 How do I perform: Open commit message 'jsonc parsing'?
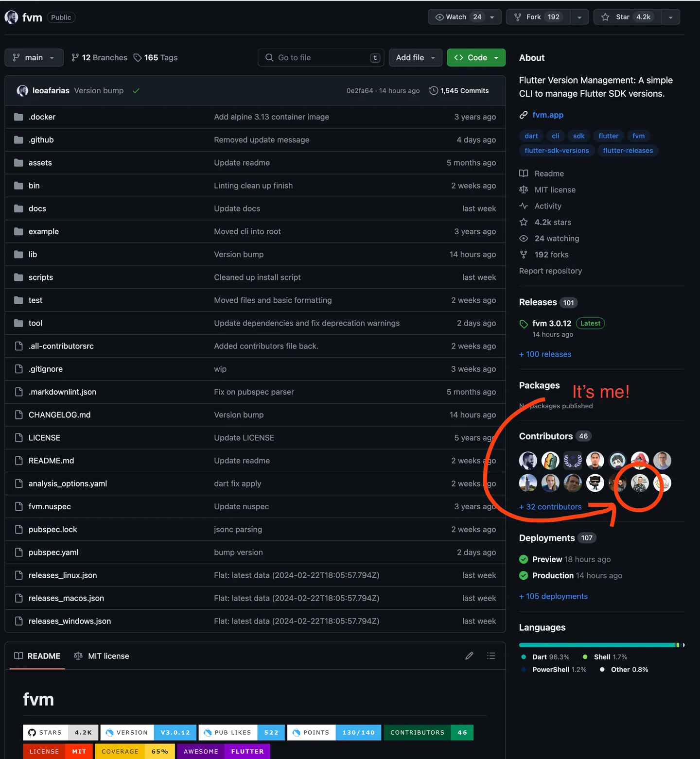click(x=238, y=530)
